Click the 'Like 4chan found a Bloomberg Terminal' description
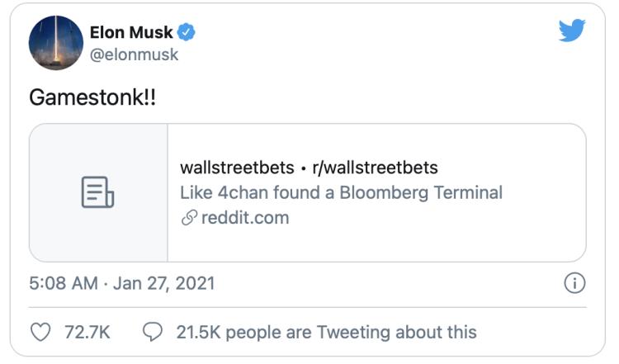Screen dimensions: 619x364 point(340,193)
